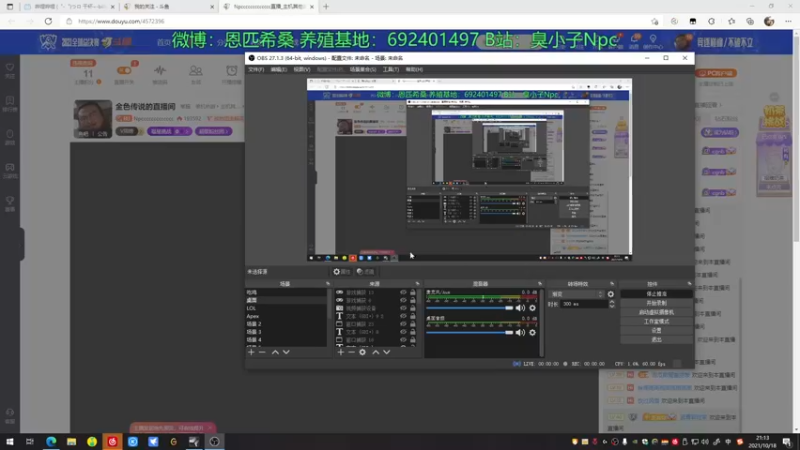Open Microsoft Edge from the taskbar
The image size is (800, 450).
point(51,442)
